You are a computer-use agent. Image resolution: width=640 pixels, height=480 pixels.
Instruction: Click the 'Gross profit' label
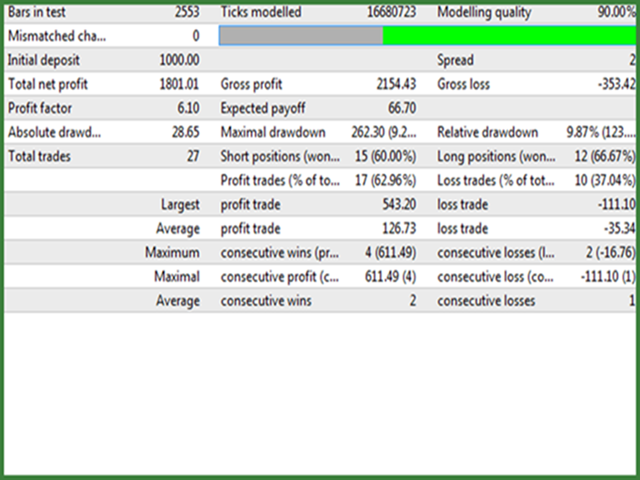click(x=251, y=84)
